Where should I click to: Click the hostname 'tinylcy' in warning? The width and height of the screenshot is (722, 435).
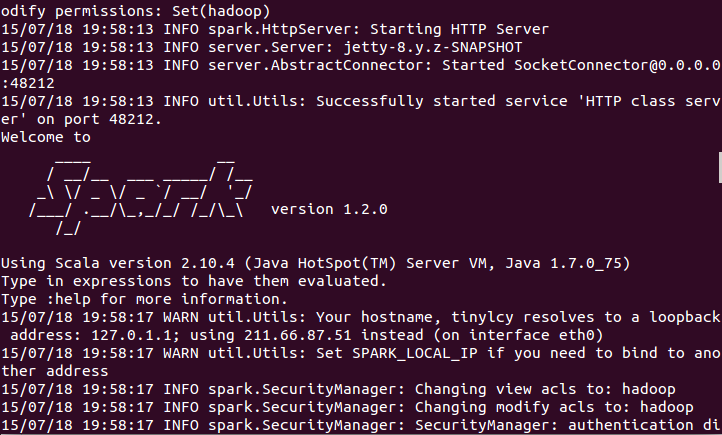[x=482, y=317]
